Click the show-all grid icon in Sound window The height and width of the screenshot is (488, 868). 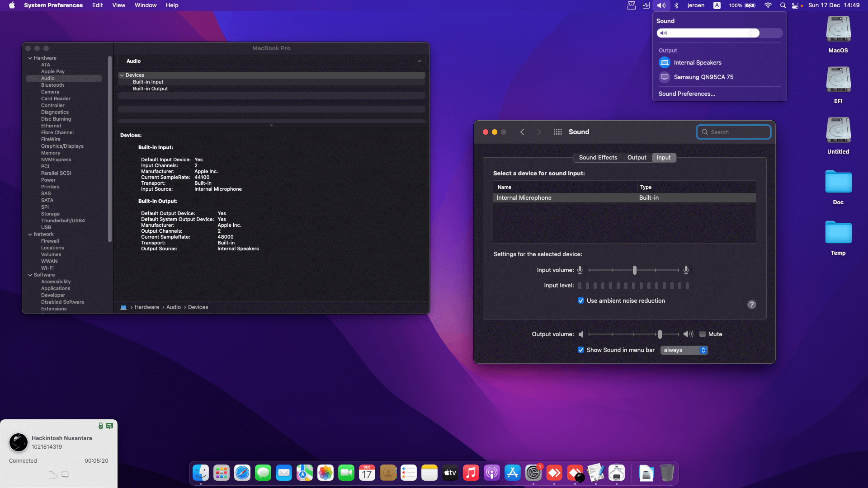[557, 132]
